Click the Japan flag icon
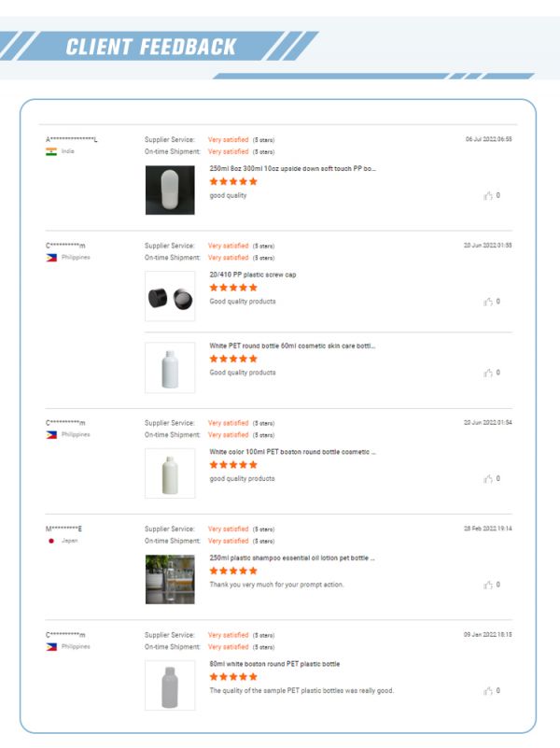This screenshot has width=560, height=748. coord(51,541)
